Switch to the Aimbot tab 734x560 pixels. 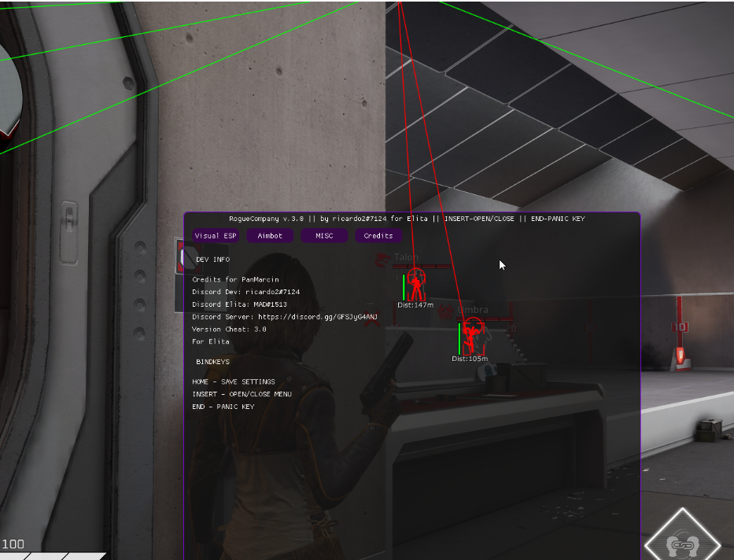[271, 236]
